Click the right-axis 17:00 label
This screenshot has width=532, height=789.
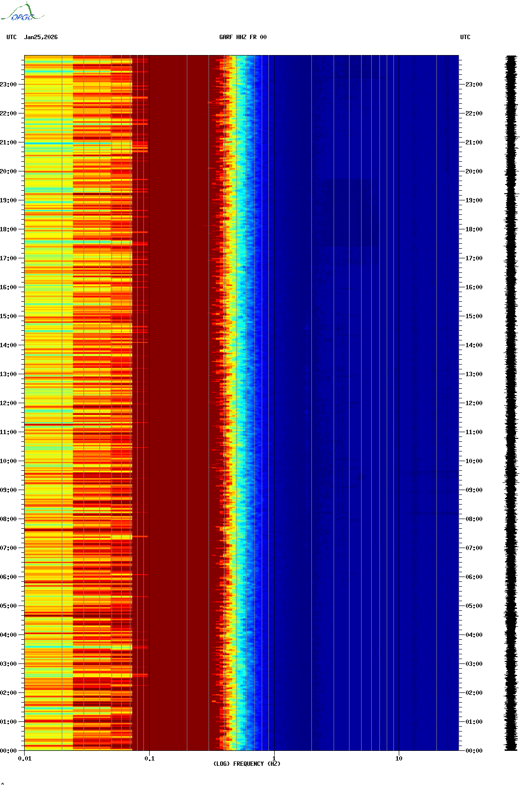point(474,258)
